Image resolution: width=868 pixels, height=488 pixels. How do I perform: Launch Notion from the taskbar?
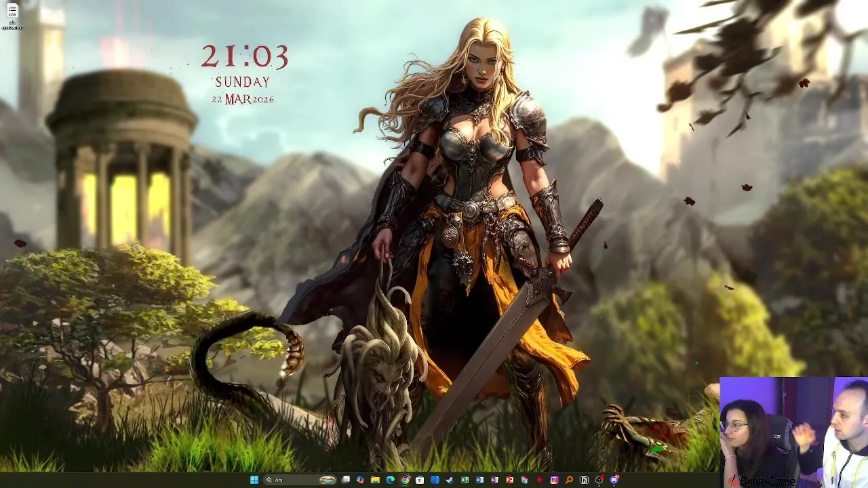[x=584, y=480]
